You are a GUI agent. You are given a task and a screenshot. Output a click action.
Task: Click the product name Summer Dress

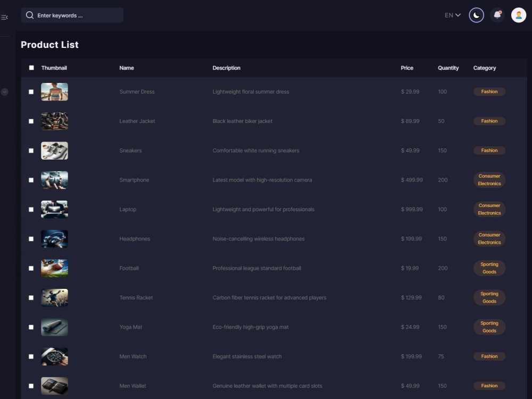137,92
